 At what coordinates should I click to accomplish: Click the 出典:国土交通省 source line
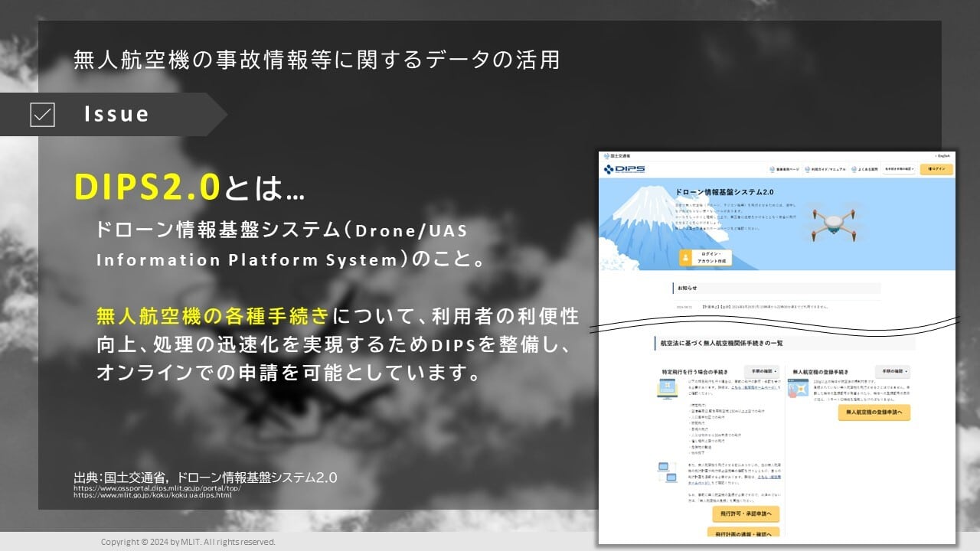pyautogui.click(x=205, y=477)
